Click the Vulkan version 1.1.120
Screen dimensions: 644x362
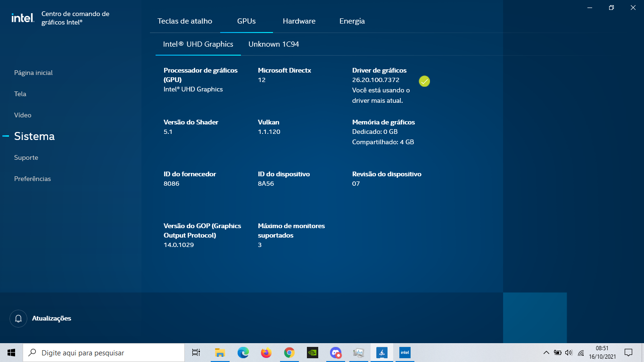point(269,132)
